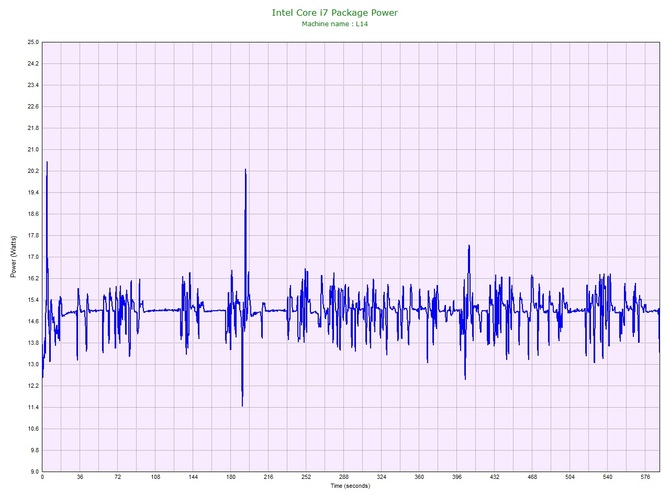The width and height of the screenshot is (670, 503).
Task: Click the 108 tick on time axis
Action: pyautogui.click(x=156, y=477)
